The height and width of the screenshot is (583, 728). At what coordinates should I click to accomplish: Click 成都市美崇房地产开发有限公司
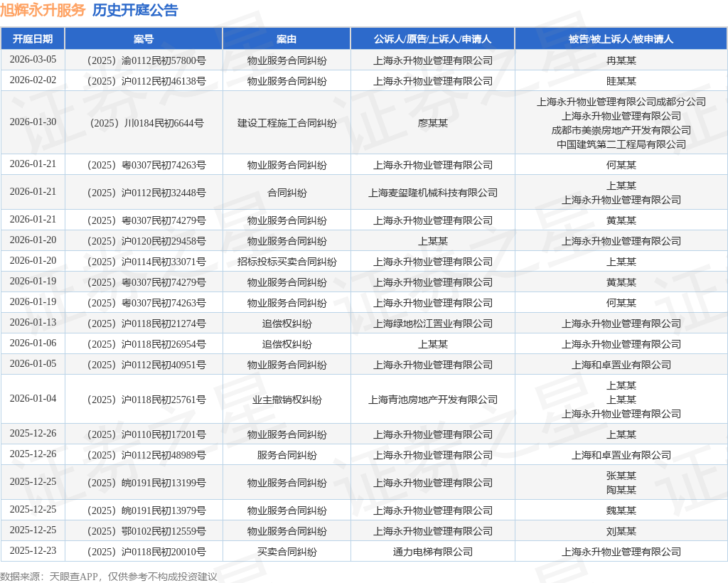click(621, 130)
